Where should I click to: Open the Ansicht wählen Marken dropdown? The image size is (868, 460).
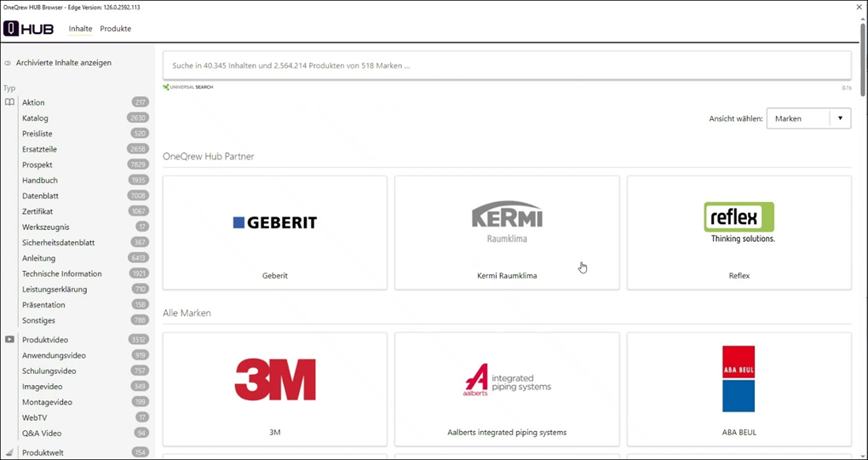point(808,118)
